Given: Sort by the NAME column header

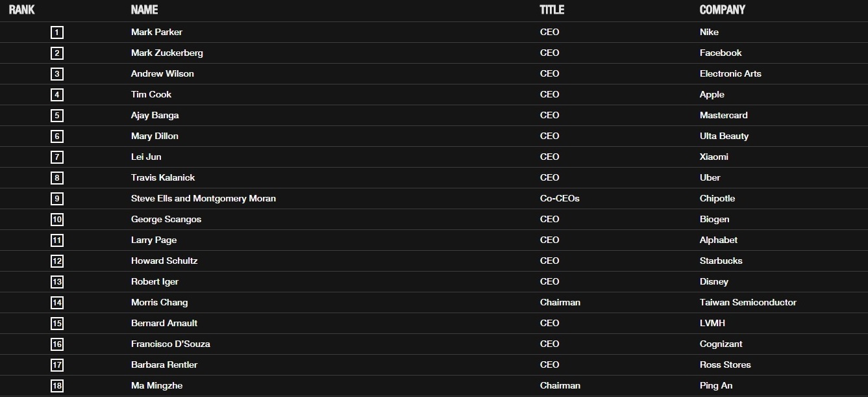Looking at the screenshot, I should tap(144, 10).
